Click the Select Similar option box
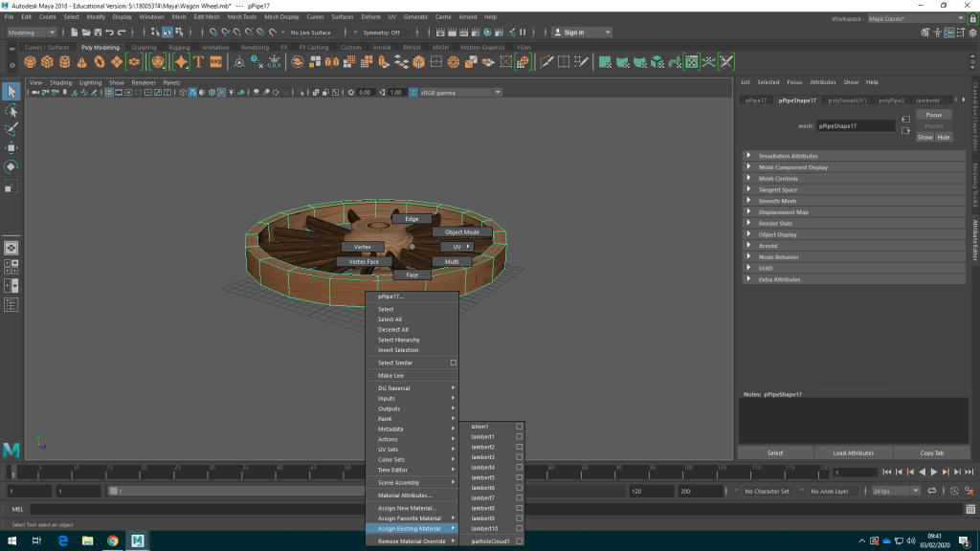The height and width of the screenshot is (551, 980). [454, 363]
